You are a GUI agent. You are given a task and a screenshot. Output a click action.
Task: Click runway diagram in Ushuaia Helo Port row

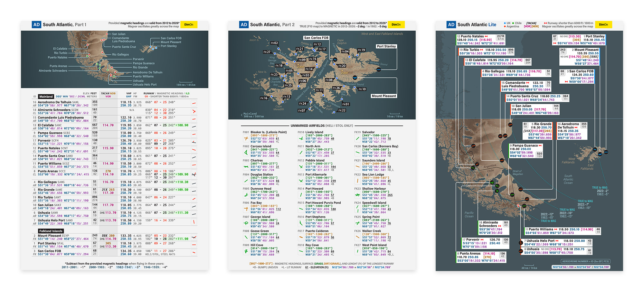(194, 222)
